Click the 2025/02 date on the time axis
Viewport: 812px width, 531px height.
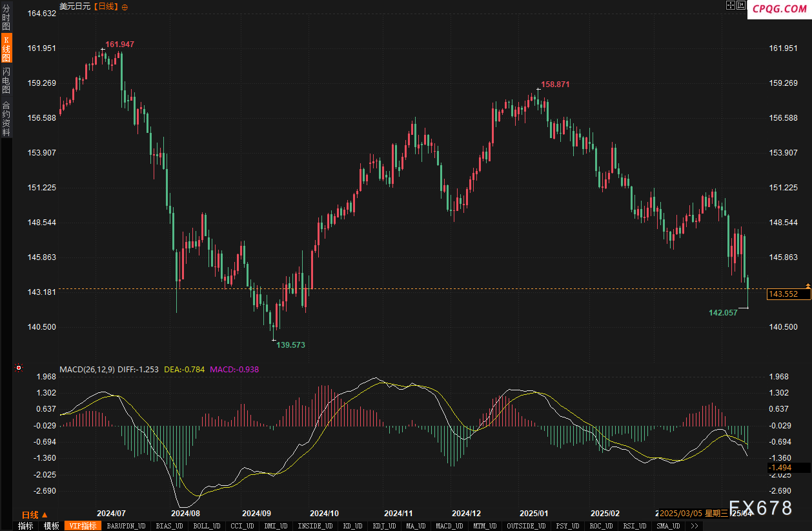pos(605,514)
